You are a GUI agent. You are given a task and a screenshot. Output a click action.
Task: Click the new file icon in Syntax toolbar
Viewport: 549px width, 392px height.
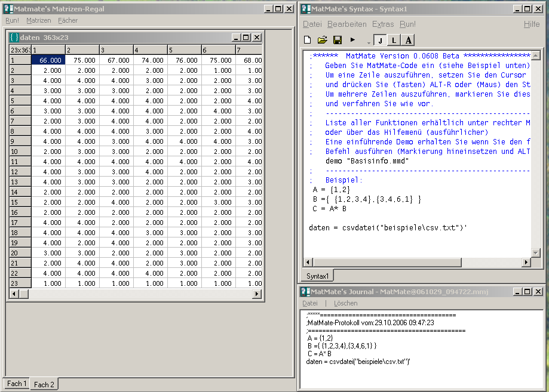coord(308,40)
